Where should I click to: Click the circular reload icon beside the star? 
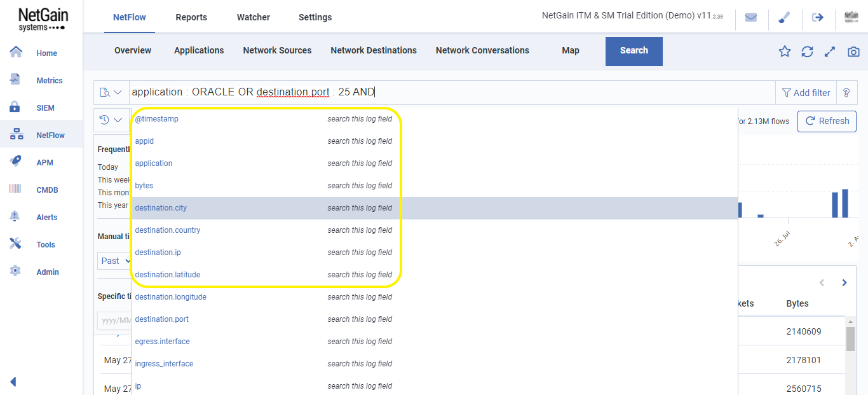807,52
